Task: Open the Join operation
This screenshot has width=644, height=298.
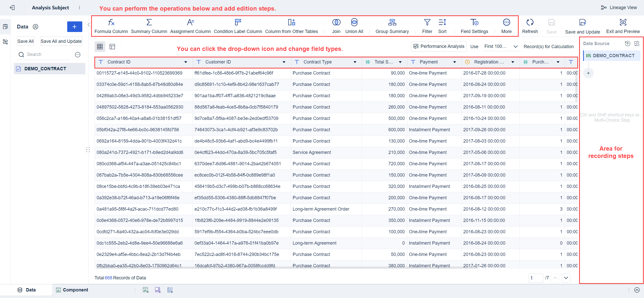Action: pyautogui.click(x=336, y=26)
